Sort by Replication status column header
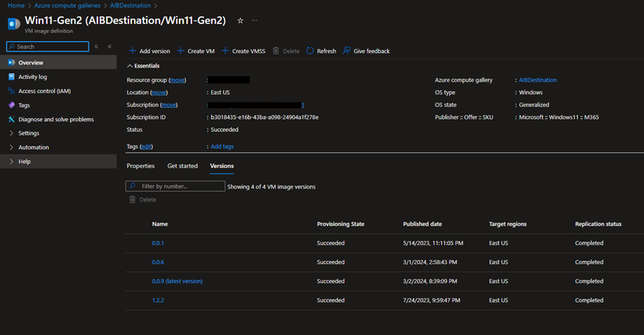Image resolution: width=644 pixels, height=335 pixels. [x=598, y=224]
